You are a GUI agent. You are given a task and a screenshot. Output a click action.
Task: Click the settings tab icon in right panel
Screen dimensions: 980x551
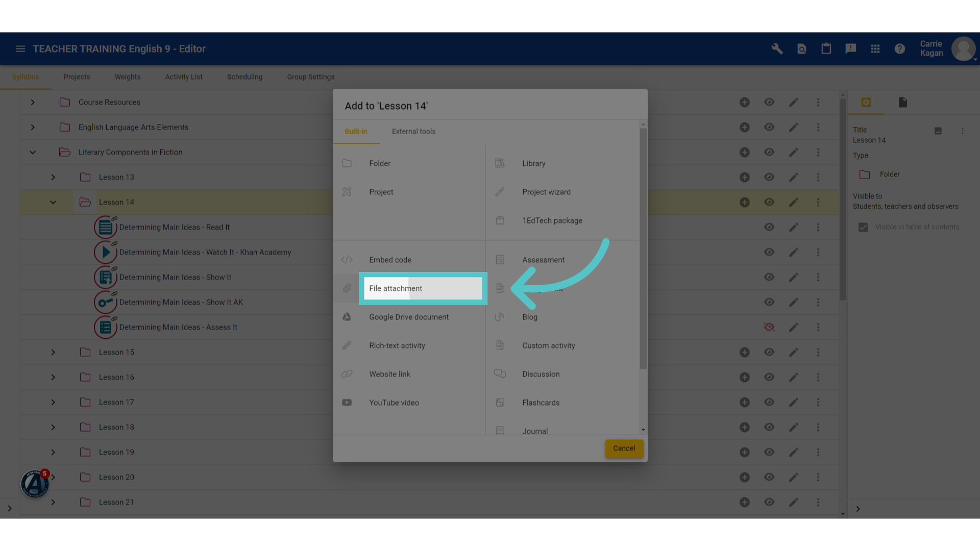pyautogui.click(x=866, y=103)
